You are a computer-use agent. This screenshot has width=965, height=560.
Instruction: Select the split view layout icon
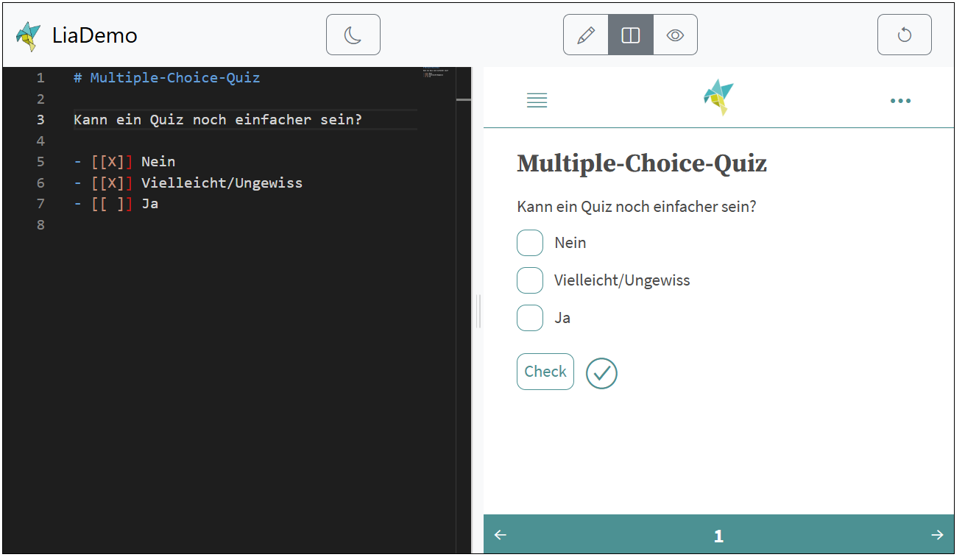tap(631, 35)
